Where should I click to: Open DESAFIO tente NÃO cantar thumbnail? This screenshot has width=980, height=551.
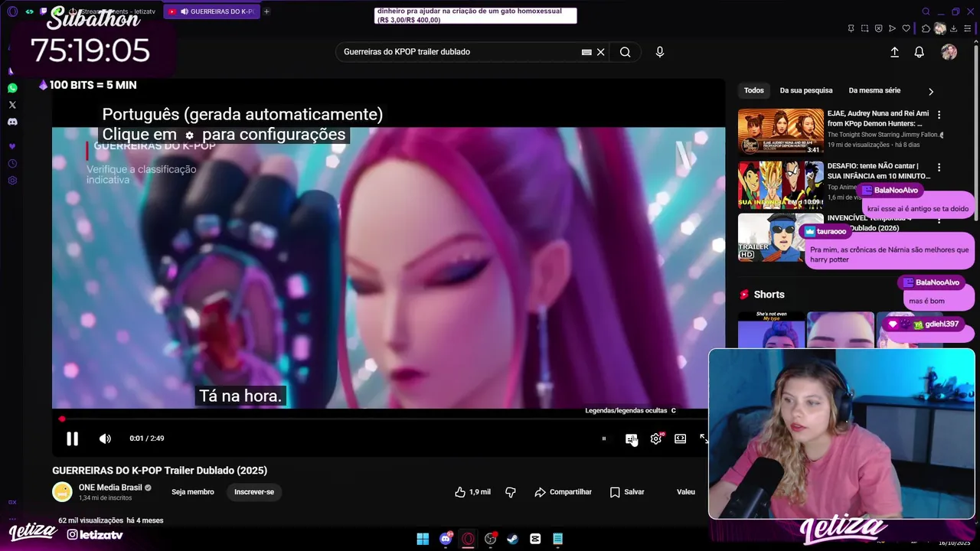pos(781,184)
